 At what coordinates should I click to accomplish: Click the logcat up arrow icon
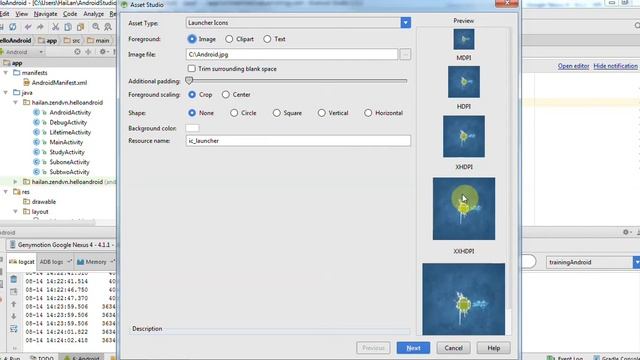click(13, 304)
